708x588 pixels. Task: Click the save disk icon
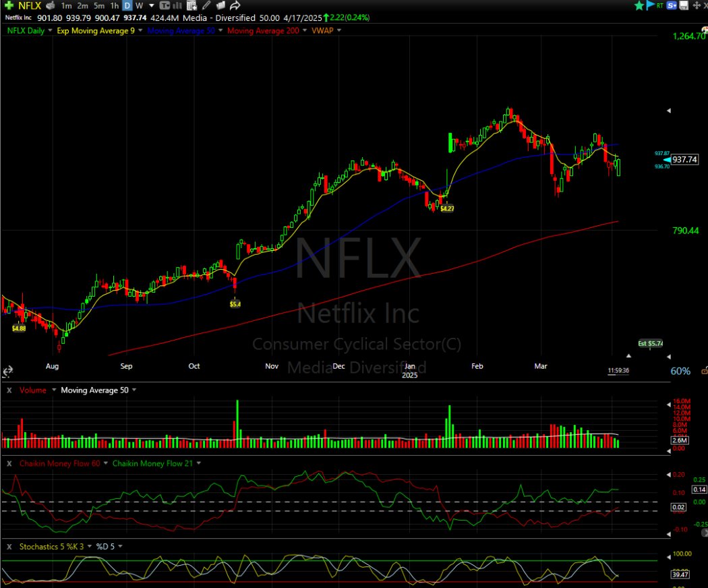click(x=684, y=5)
